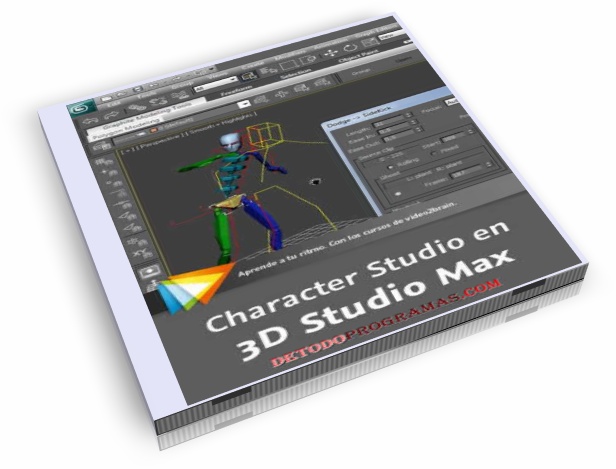Click the Undo arrow icon
Viewport: 616px width, 469px height.
(x=92, y=121)
